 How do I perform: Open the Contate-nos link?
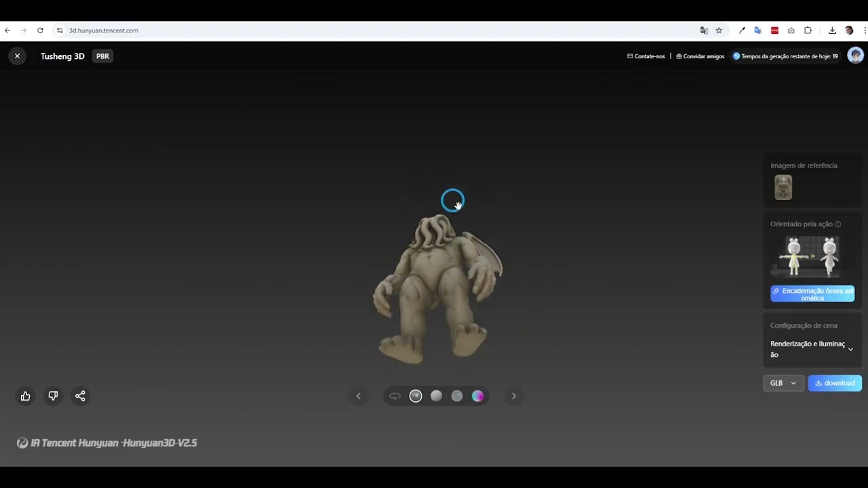pos(646,56)
